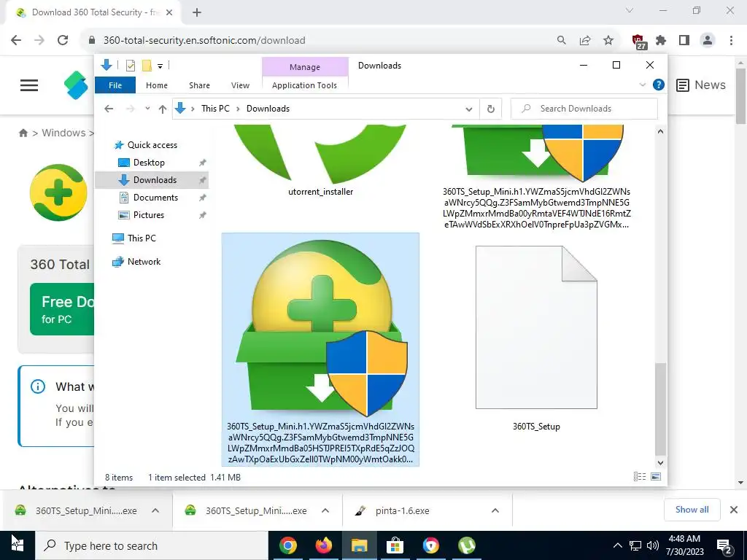The image size is (747, 560).
Task: Open Chrome three-dot menu
Action: click(x=731, y=41)
